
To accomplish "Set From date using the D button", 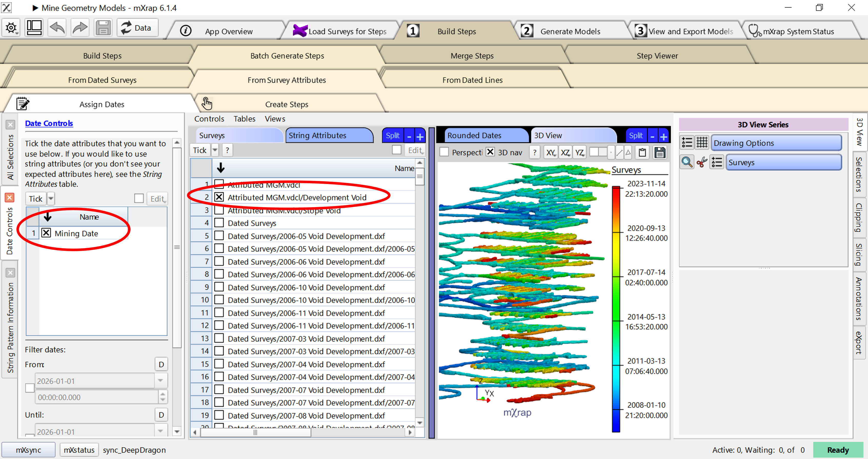I will click(x=161, y=364).
